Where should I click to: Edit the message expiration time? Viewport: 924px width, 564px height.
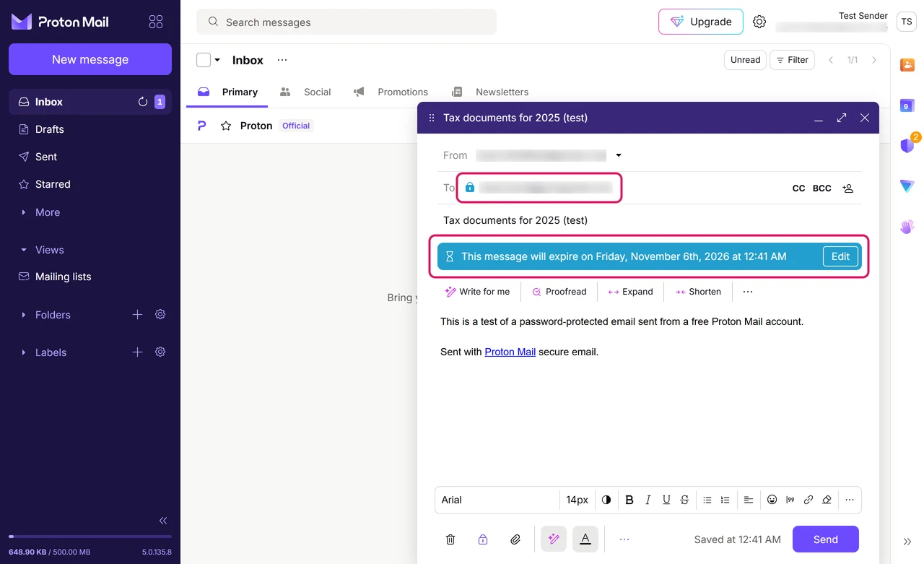840,256
